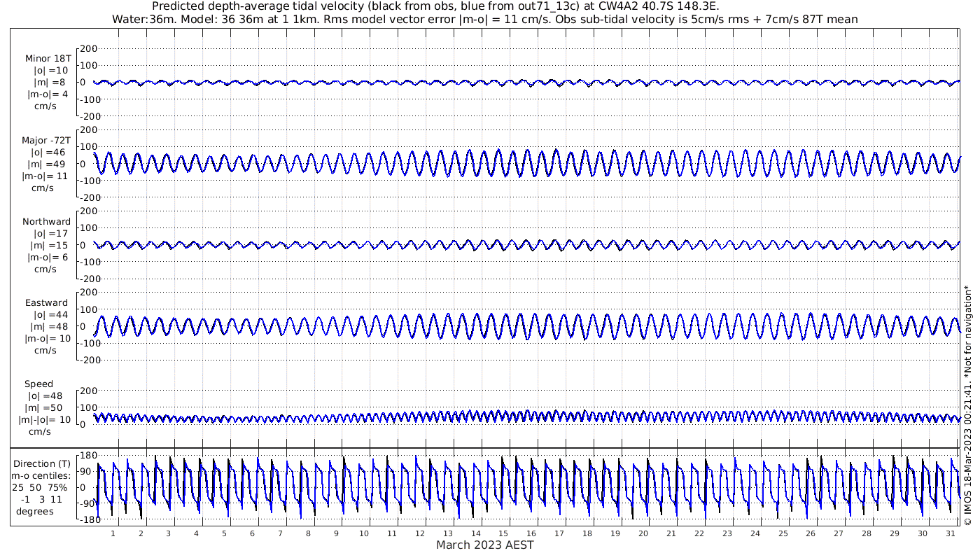Viewport: 980px width, 560px height.
Task: Click the '25 50 75%' centile header
Action: click(x=40, y=487)
